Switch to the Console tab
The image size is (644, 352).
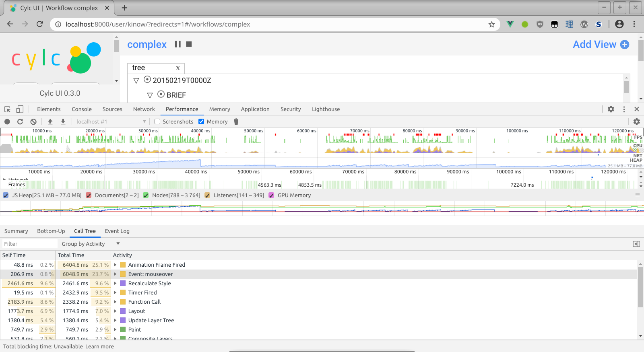tap(82, 109)
